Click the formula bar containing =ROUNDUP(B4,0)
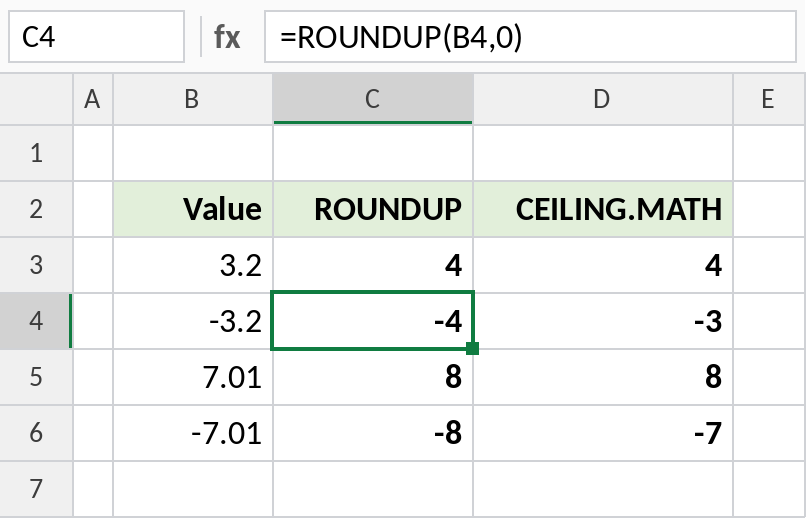The height and width of the screenshot is (518, 806). tap(530, 37)
